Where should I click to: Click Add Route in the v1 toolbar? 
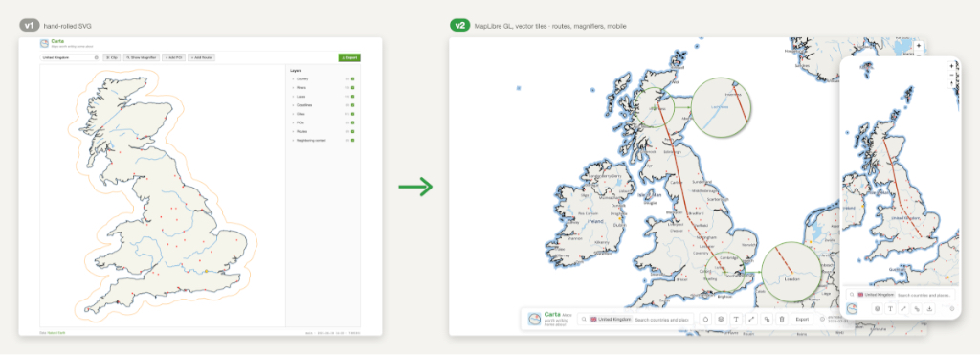(201, 57)
